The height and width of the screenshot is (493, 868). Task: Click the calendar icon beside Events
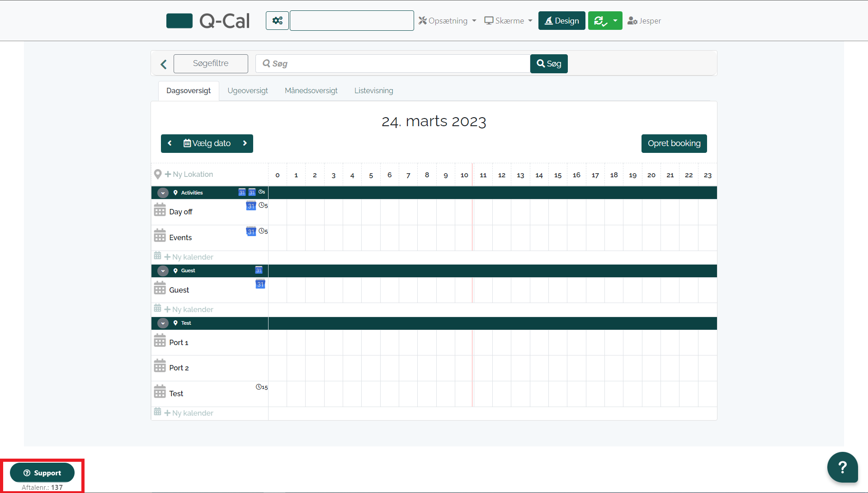pos(160,236)
